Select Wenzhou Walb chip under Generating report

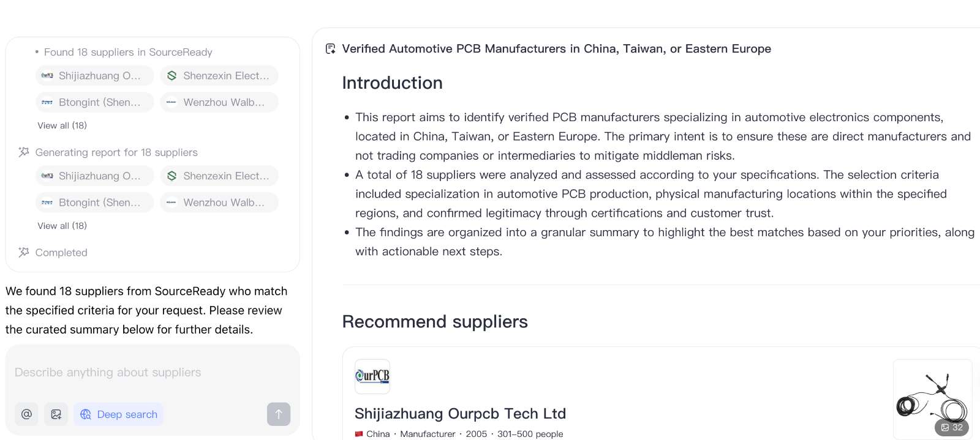pos(219,203)
